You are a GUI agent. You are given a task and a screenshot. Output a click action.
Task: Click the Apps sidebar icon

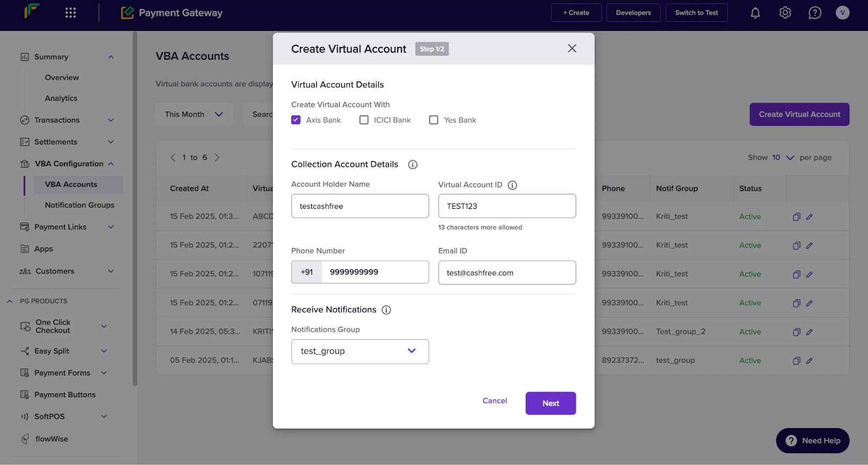(24, 249)
